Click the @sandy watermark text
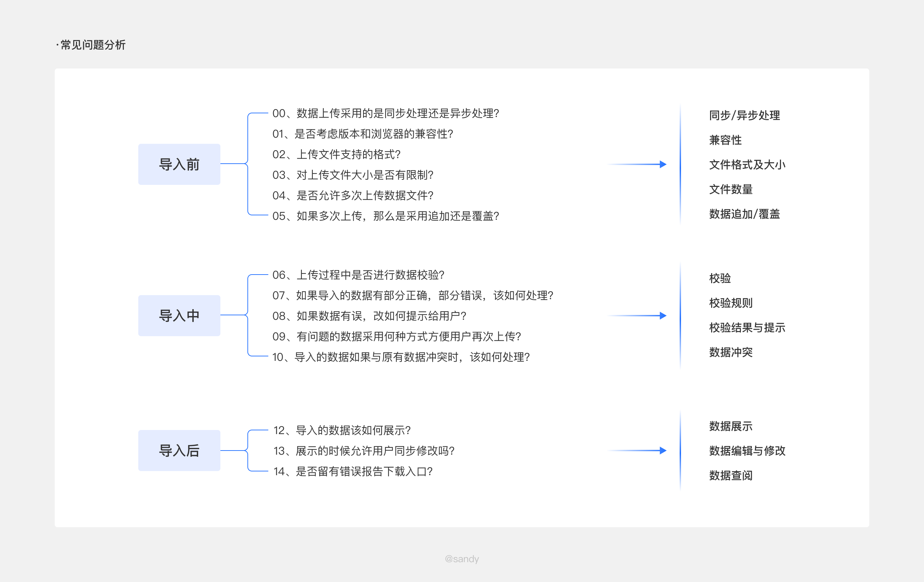Viewport: 924px width, 582px height. click(x=462, y=559)
